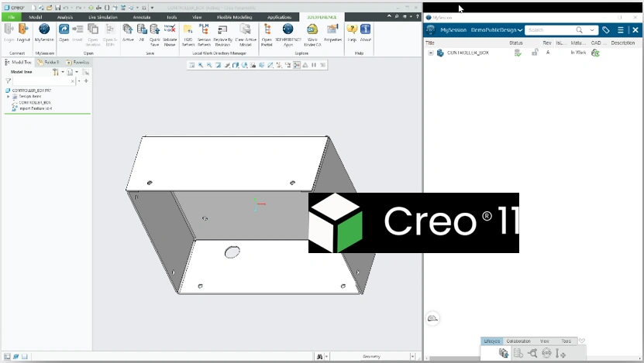Open the MySession hamburger menu
644x363 pixels.
tap(621, 30)
